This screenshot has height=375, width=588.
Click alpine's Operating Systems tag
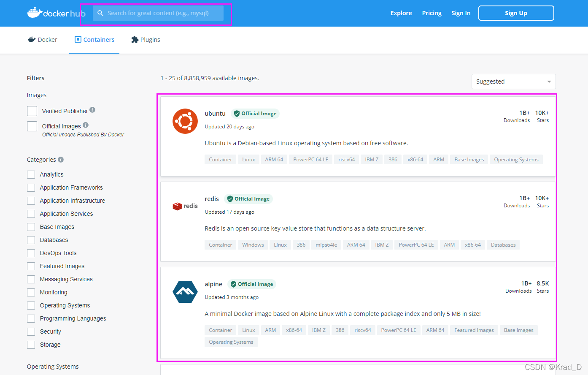click(x=231, y=342)
